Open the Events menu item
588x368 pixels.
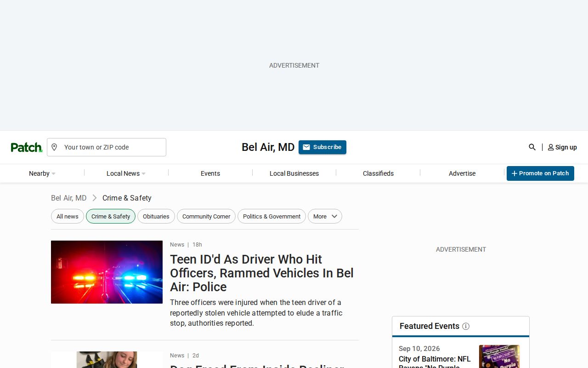(x=210, y=173)
